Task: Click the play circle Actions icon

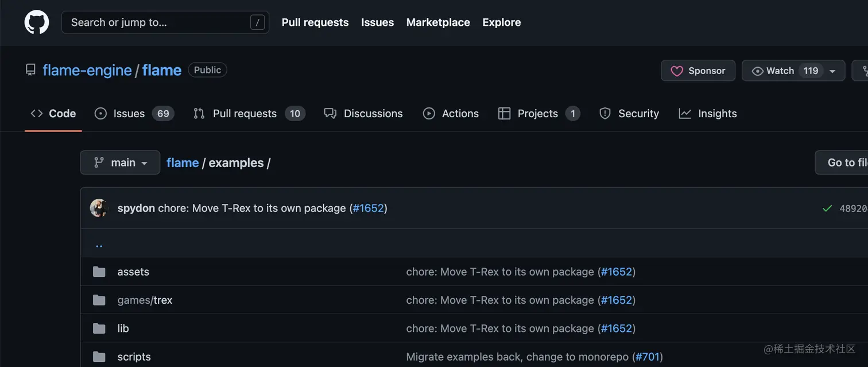Action: point(429,113)
